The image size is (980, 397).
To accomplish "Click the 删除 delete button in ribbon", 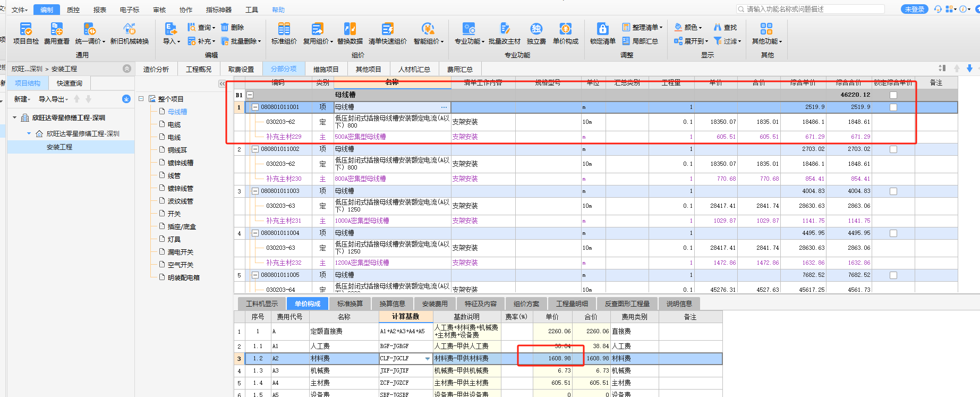I will point(233,27).
